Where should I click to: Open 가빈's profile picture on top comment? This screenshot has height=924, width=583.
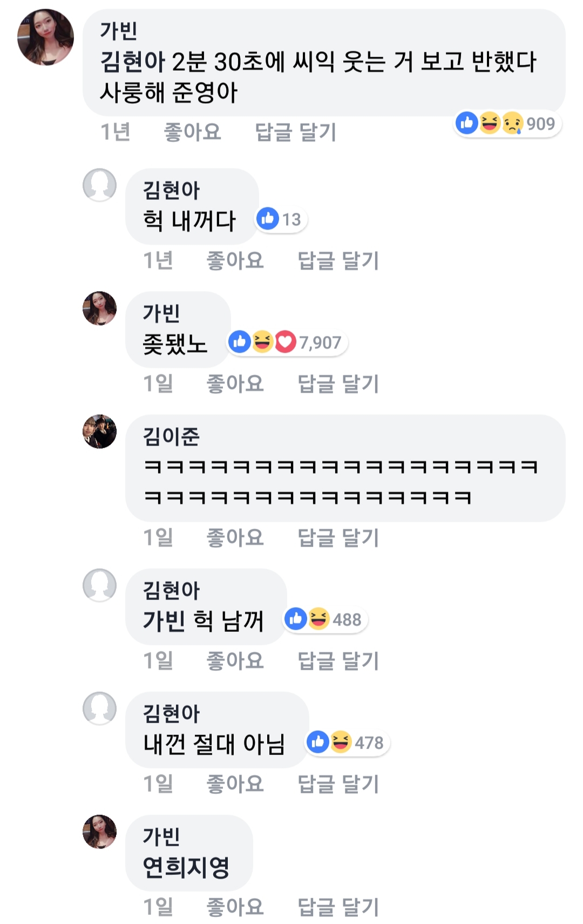tap(46, 37)
